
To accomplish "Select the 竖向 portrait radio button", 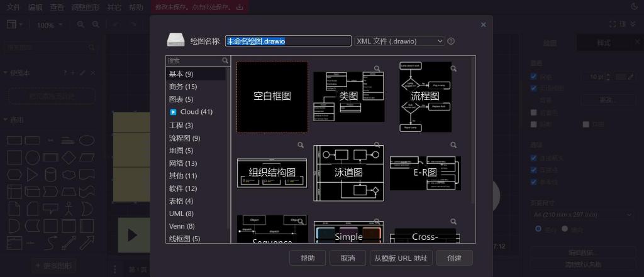I will click(538, 229).
